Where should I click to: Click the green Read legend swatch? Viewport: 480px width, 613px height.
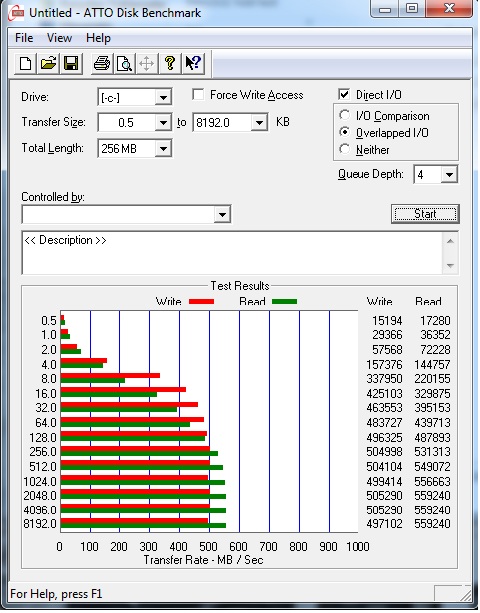(x=285, y=301)
